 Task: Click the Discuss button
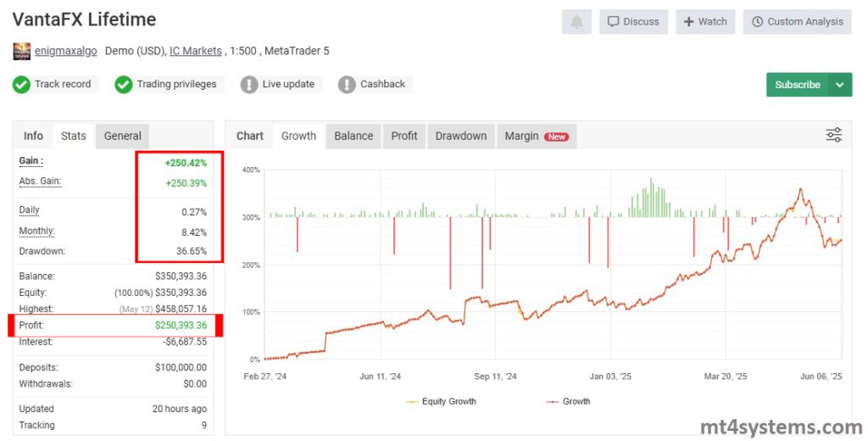(633, 22)
